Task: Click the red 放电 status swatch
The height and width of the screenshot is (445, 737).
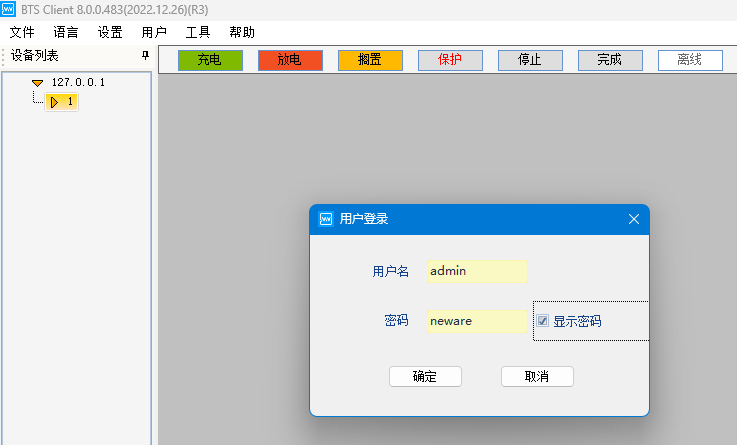Action: coord(290,60)
